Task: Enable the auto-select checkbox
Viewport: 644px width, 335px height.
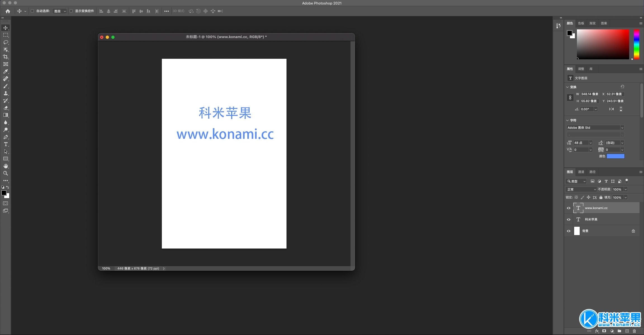Action: [32, 11]
